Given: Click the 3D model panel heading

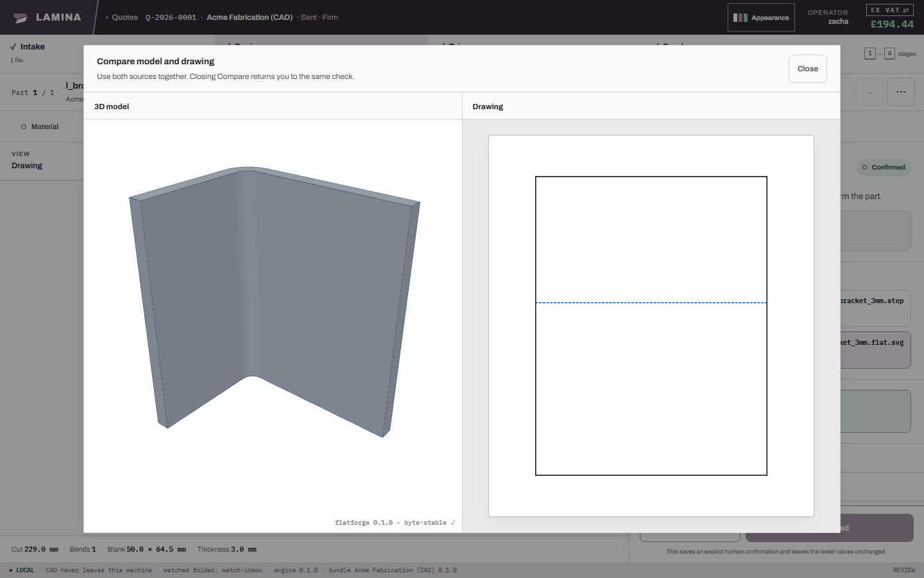Looking at the screenshot, I should (x=112, y=107).
